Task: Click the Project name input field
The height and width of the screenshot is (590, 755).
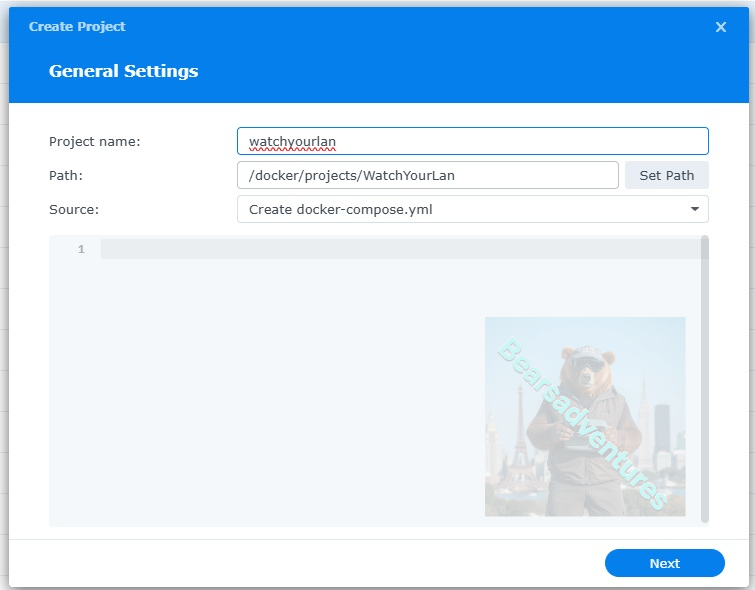Action: click(x=472, y=141)
